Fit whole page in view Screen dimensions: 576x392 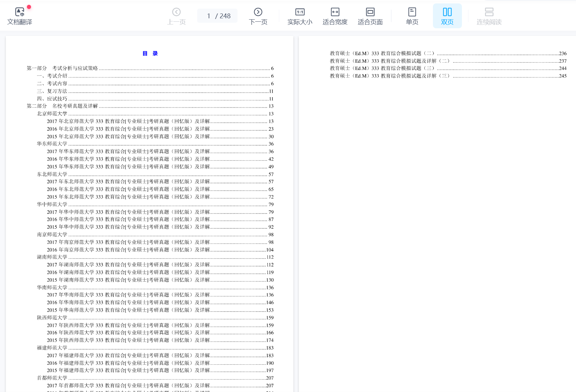click(x=370, y=16)
